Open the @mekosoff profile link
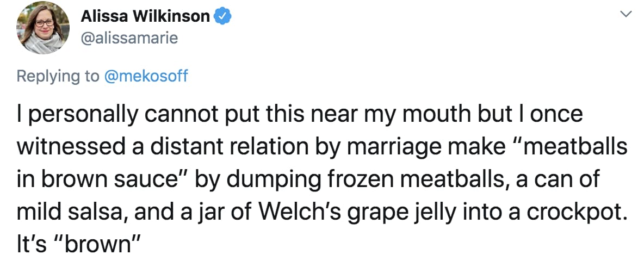This screenshot has width=644, height=267. (145, 76)
